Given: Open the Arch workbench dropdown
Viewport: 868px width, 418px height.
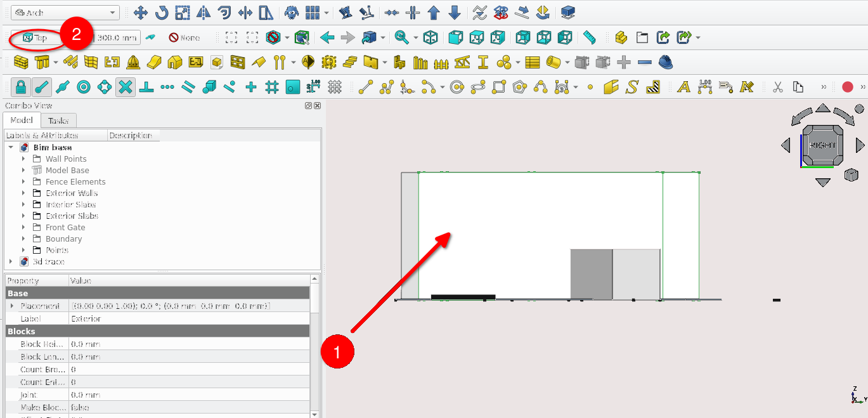Looking at the screenshot, I should (x=65, y=13).
